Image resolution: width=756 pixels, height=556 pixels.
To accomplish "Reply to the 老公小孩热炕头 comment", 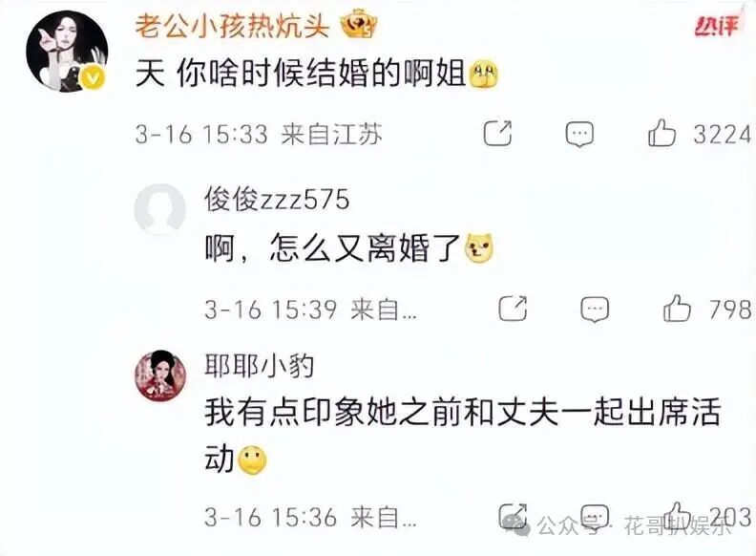I will [x=579, y=134].
